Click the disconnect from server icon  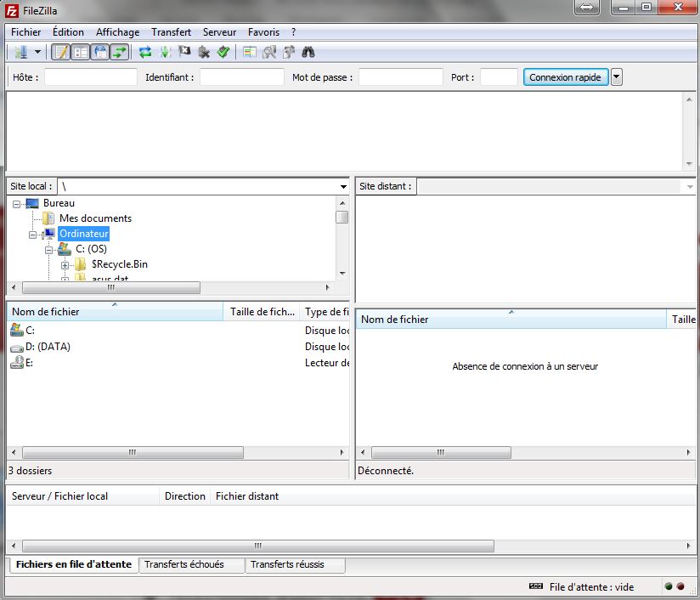204,52
